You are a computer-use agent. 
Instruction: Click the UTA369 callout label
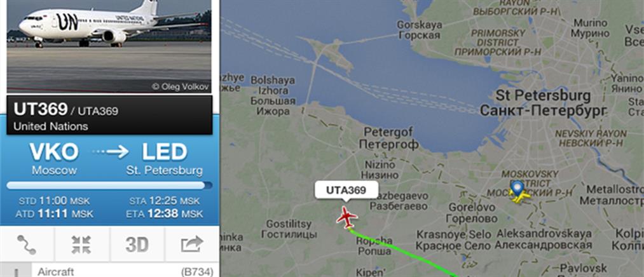tap(346, 190)
